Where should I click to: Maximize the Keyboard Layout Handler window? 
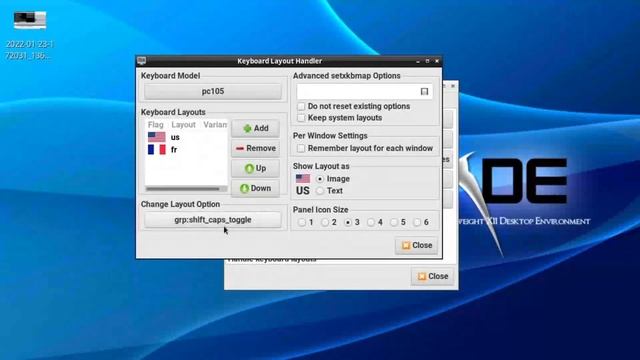point(427,61)
